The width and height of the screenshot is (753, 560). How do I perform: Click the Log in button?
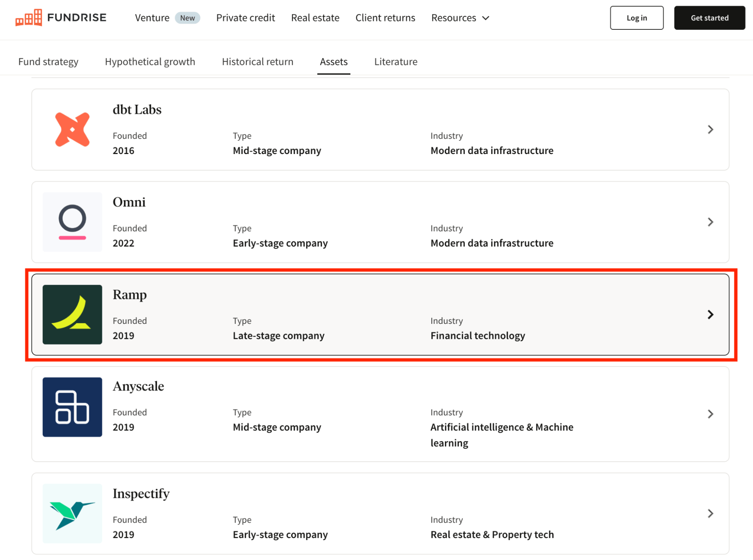(x=637, y=18)
